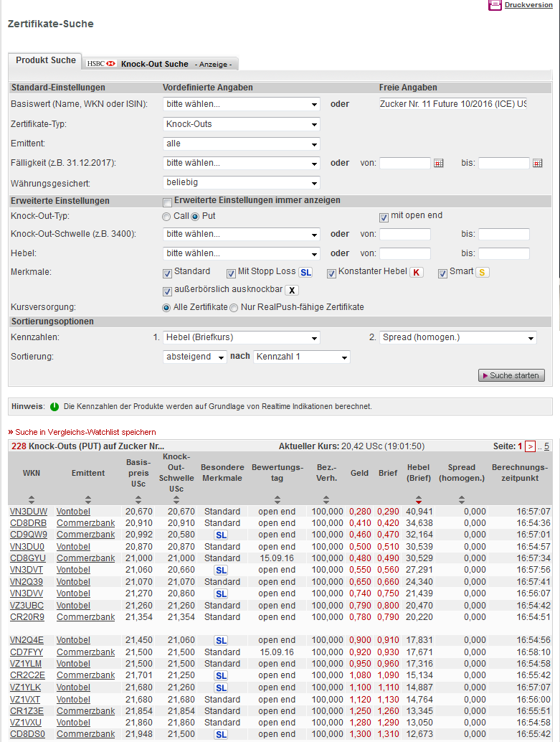Select 'Nur RealPush-fähige Zertifikate' radio button
This screenshot has height=742, width=560.
click(234, 308)
